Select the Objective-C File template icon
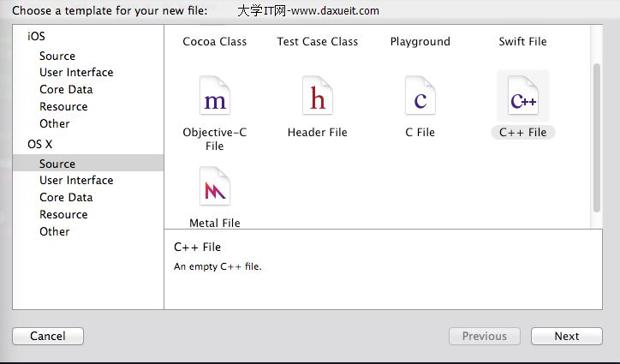 (x=215, y=99)
